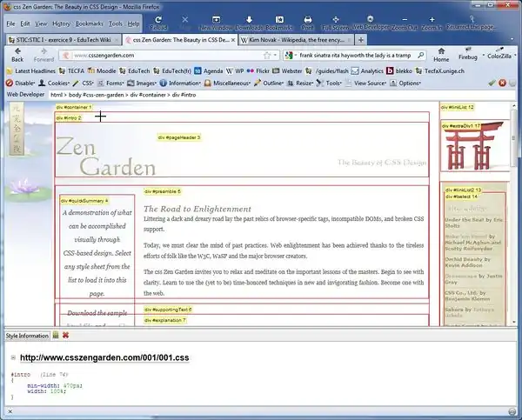Image resolution: width=522 pixels, height=420 pixels.
Task: Click the Zoom In toolbar icon
Action: (433, 21)
